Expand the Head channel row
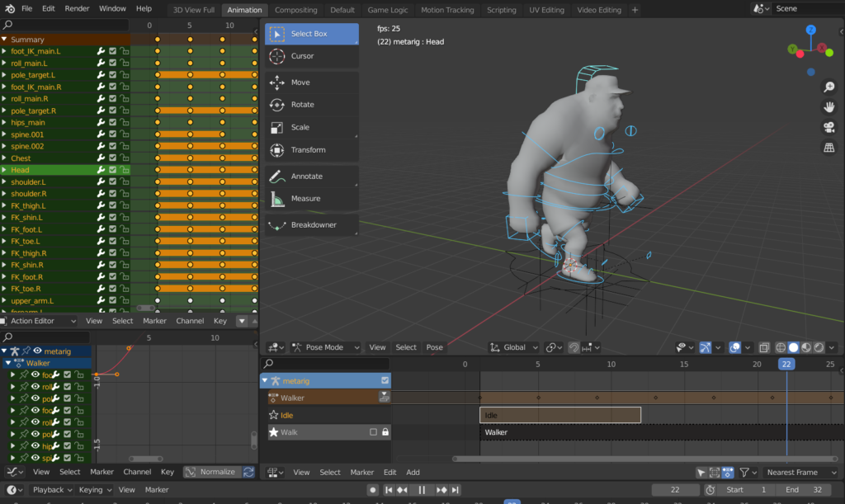This screenshot has height=504, width=845. click(4, 170)
